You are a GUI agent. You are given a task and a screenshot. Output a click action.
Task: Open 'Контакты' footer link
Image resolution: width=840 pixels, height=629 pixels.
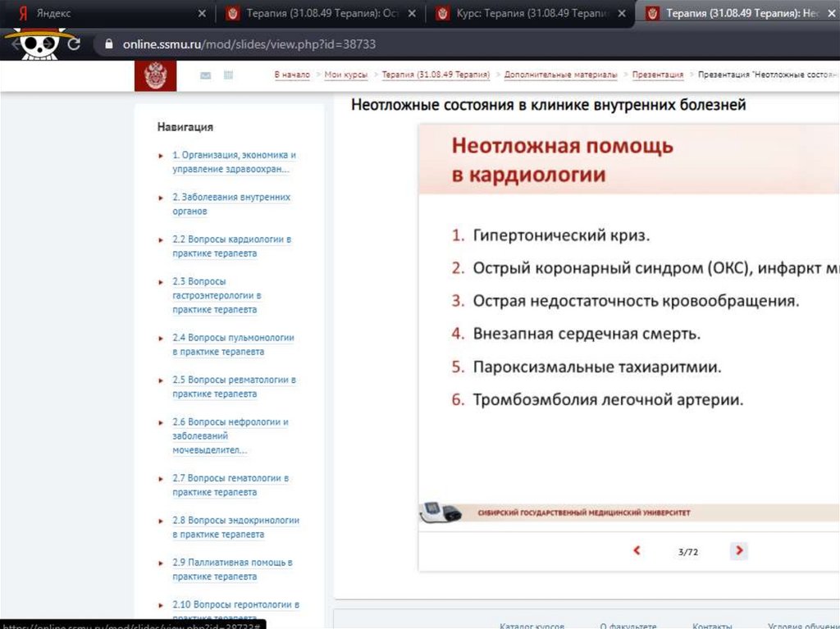(712, 625)
